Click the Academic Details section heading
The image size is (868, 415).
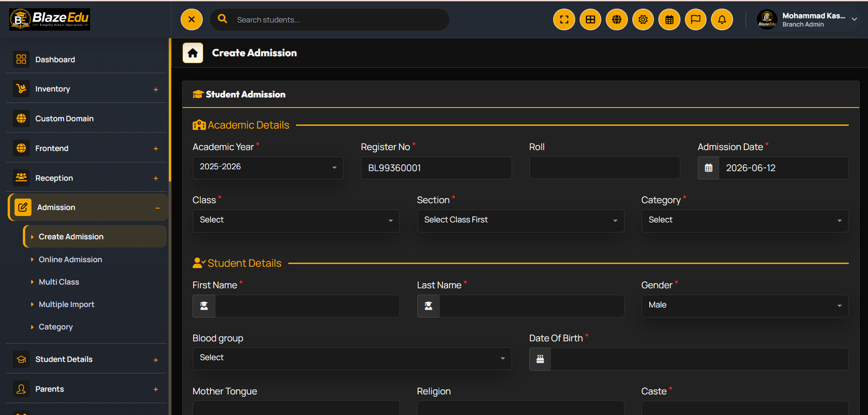coord(248,125)
